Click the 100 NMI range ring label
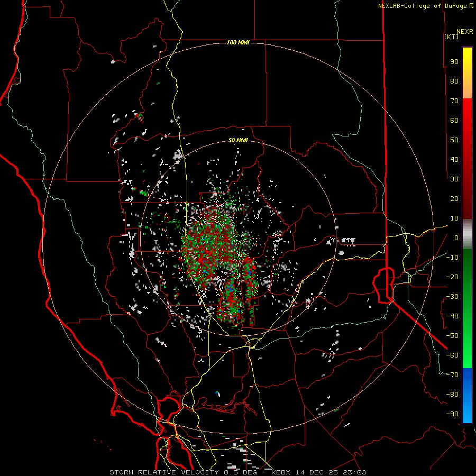 [238, 42]
